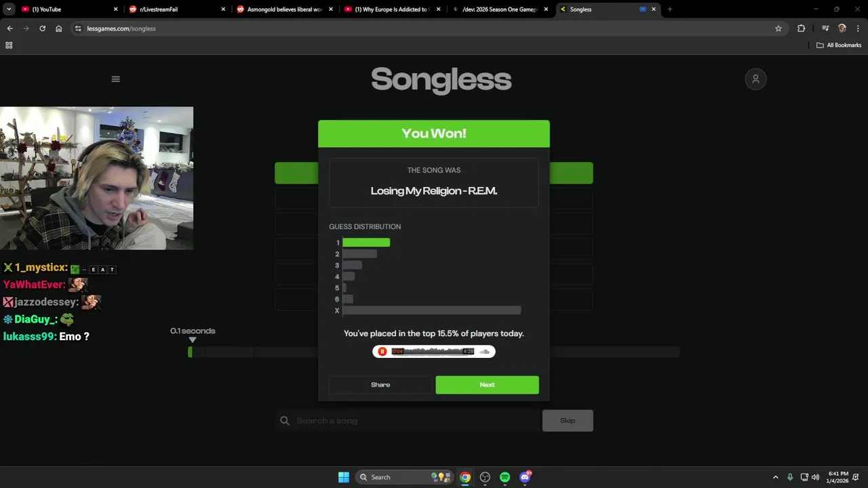Bookmark this page with the star
This screenshot has height=488, width=868.
[x=778, y=28]
